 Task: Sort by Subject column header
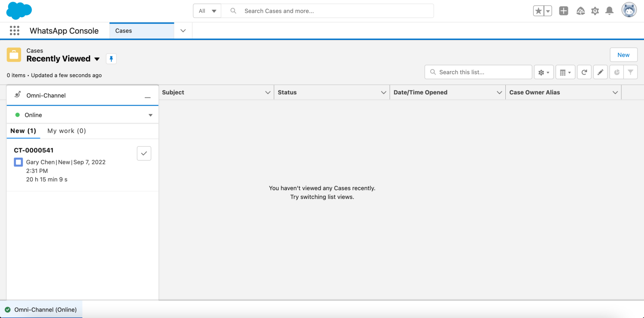tap(173, 92)
